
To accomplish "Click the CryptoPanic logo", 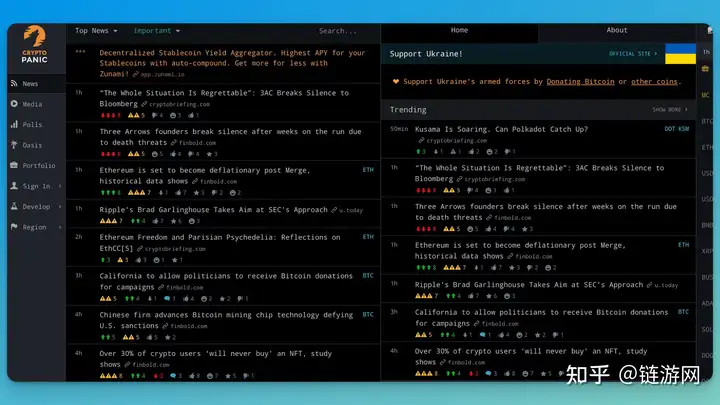I will [35, 47].
